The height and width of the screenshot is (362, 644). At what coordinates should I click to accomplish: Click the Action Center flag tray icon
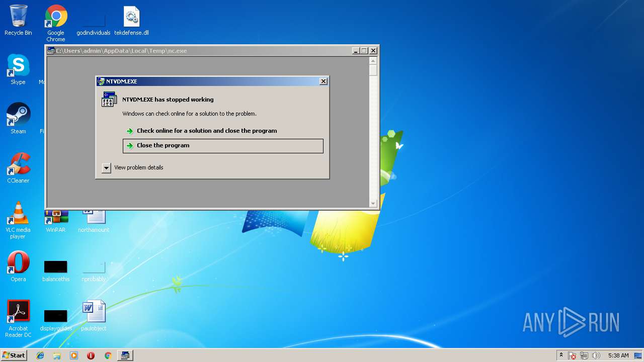point(573,355)
